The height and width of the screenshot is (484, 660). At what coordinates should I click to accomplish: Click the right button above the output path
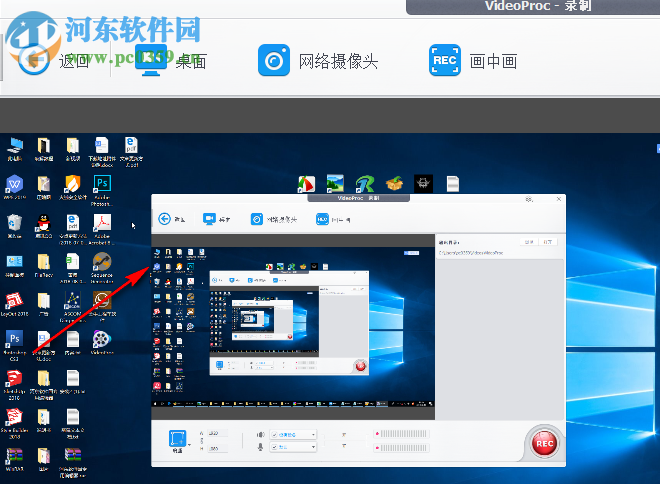(x=548, y=242)
